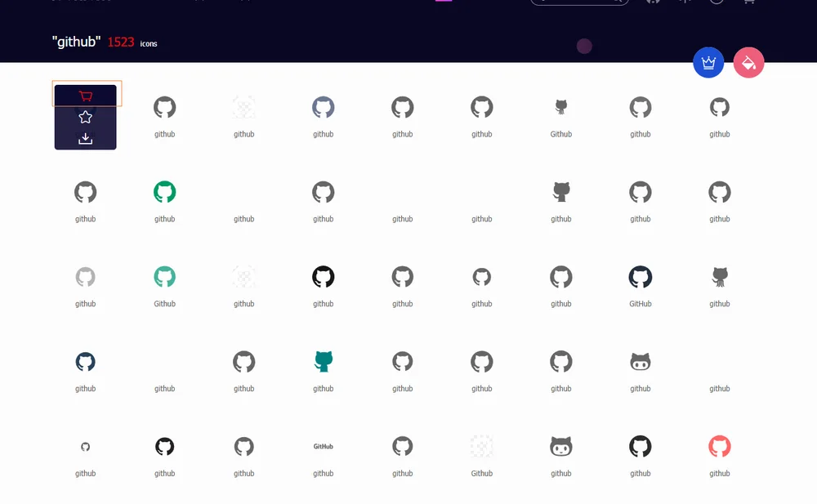Select the dark navy GitHub icon
The image size is (817, 504).
pyautogui.click(x=641, y=277)
